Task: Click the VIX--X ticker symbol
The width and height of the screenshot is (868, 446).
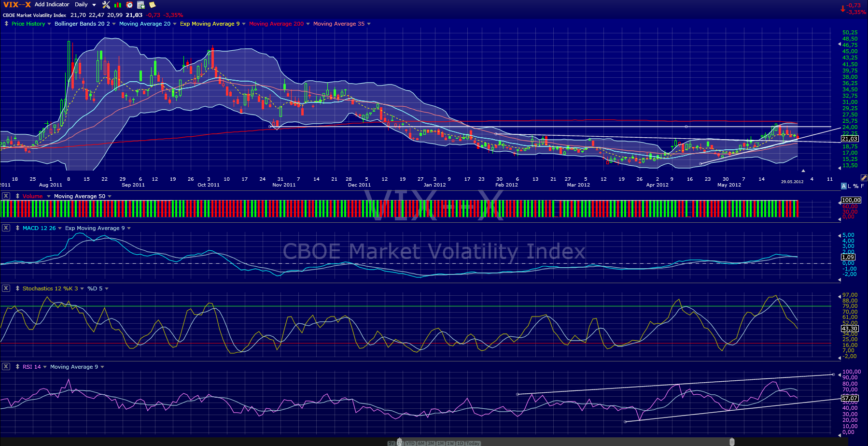Action: click(x=17, y=5)
